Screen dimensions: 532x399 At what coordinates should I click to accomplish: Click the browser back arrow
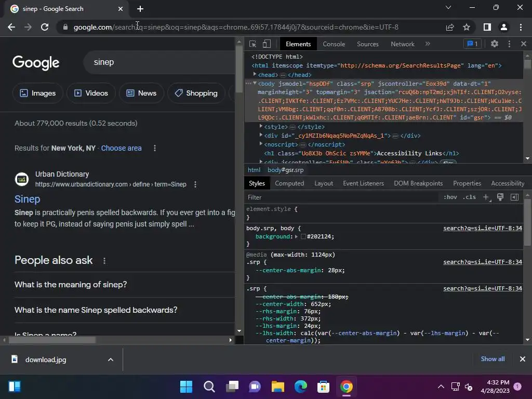[11, 27]
